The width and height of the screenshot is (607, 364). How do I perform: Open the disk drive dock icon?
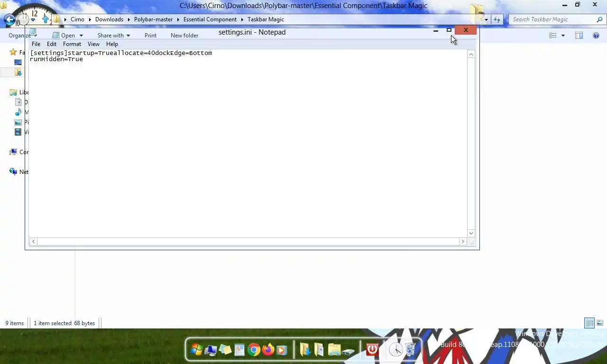tap(348, 351)
